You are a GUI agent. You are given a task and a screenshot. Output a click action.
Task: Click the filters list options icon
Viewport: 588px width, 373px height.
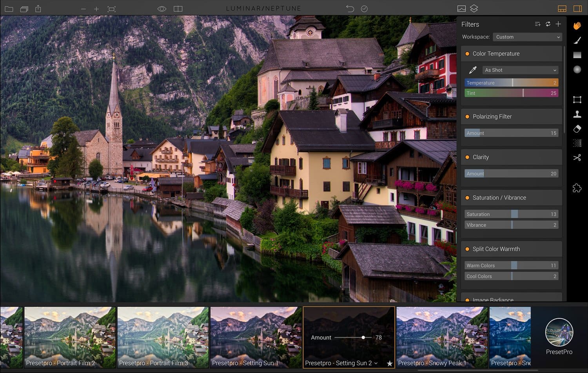click(537, 24)
